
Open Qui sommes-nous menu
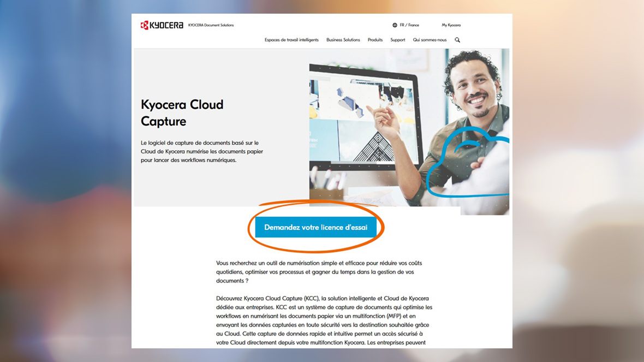pyautogui.click(x=430, y=40)
